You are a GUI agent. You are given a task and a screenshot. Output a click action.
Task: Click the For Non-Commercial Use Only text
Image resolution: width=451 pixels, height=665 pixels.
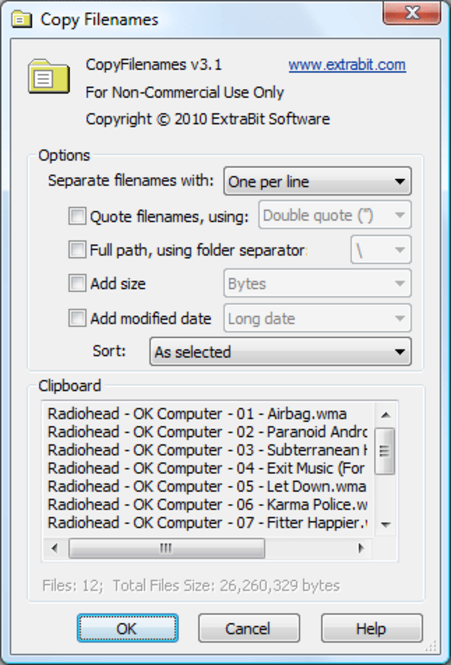(x=185, y=92)
